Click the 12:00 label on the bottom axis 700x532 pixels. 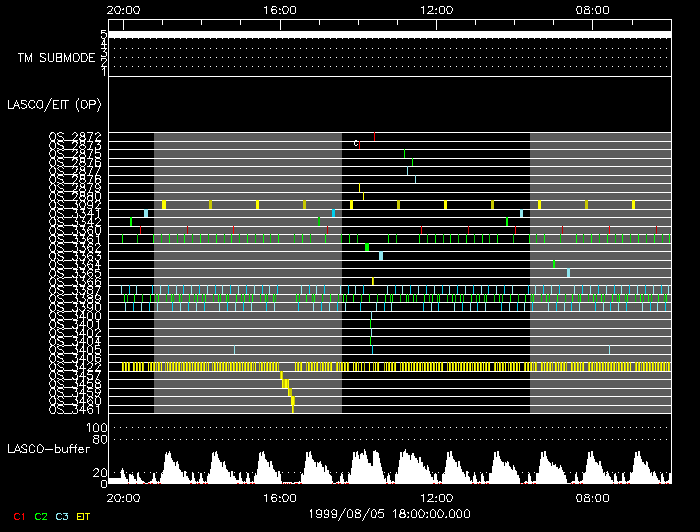click(x=436, y=496)
